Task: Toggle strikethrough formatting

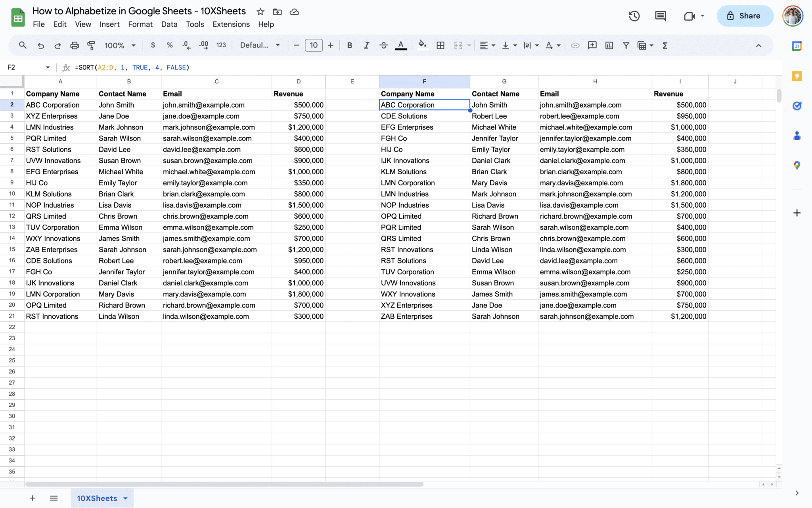Action: (383, 45)
